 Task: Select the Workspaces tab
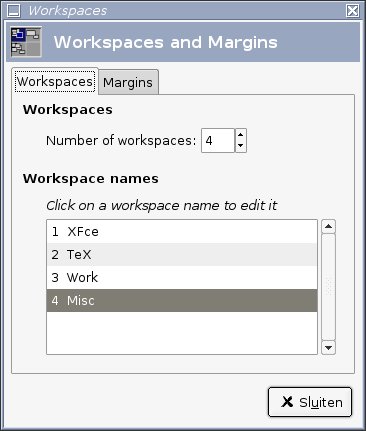click(55, 82)
